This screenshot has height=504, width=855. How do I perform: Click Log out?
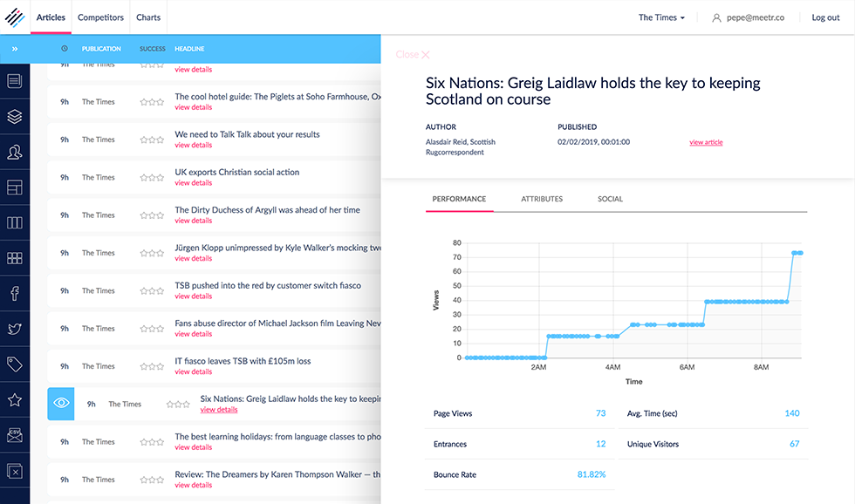click(x=825, y=17)
